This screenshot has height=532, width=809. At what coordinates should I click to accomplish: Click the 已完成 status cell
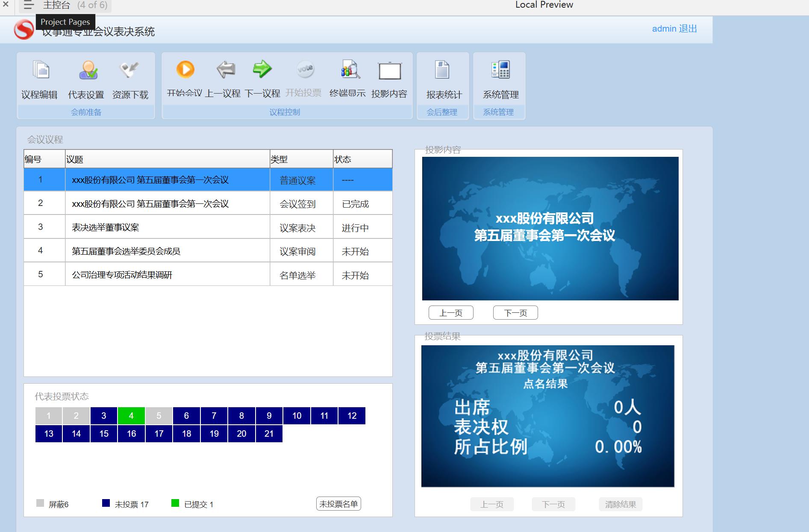pos(362,203)
